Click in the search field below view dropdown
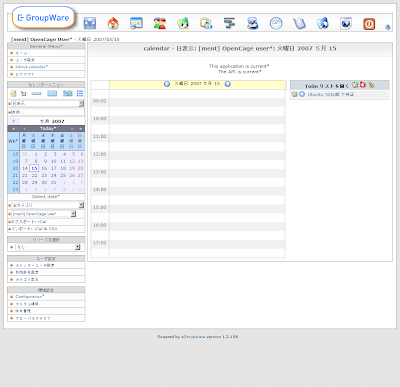Viewport: 400px width, 387px height. (48, 112)
